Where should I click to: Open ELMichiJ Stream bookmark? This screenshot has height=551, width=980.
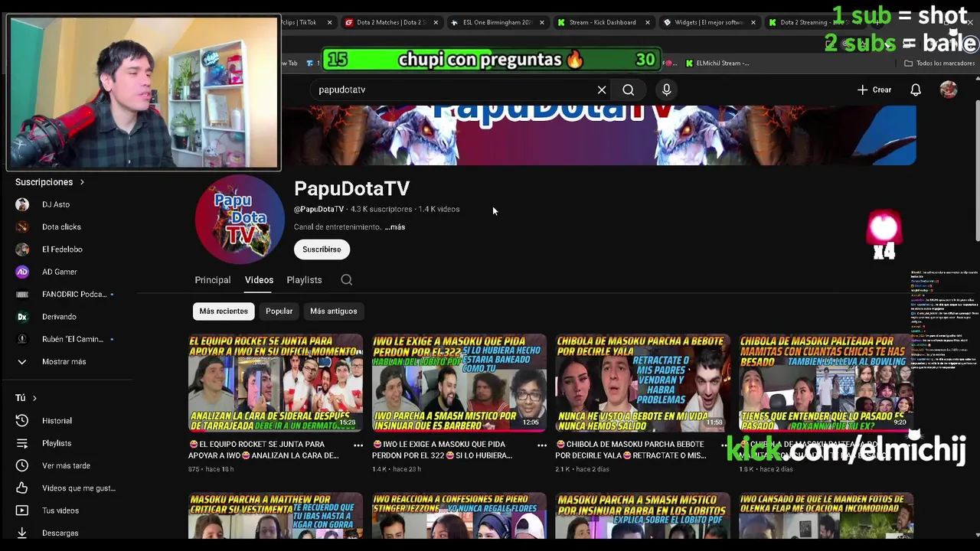pyautogui.click(x=717, y=64)
